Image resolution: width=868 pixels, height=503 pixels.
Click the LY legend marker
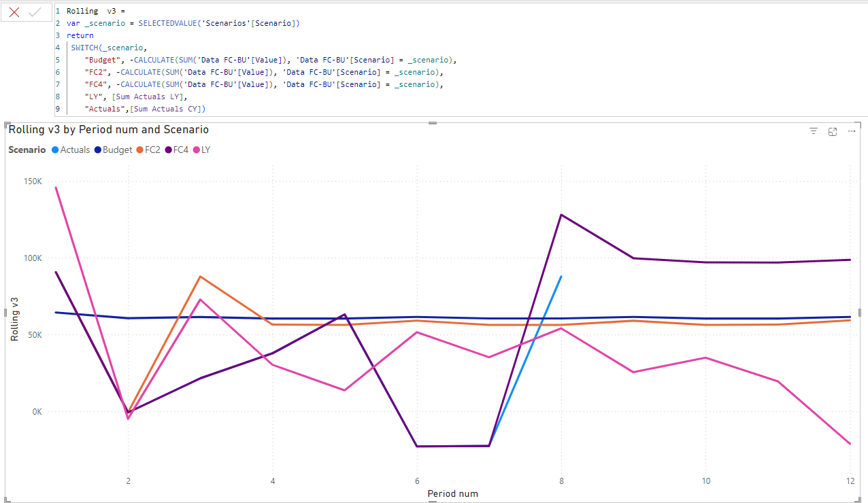click(x=196, y=150)
